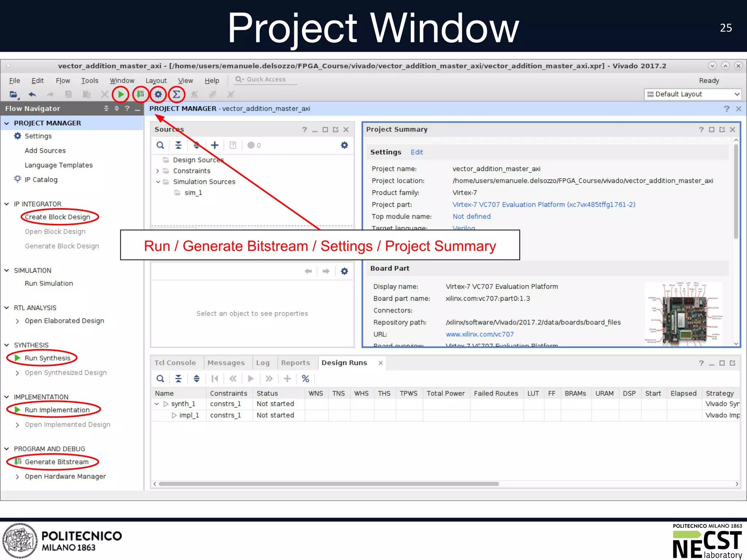The image size is (747, 560).
Task: Click Language Templates
Action: [x=59, y=165]
